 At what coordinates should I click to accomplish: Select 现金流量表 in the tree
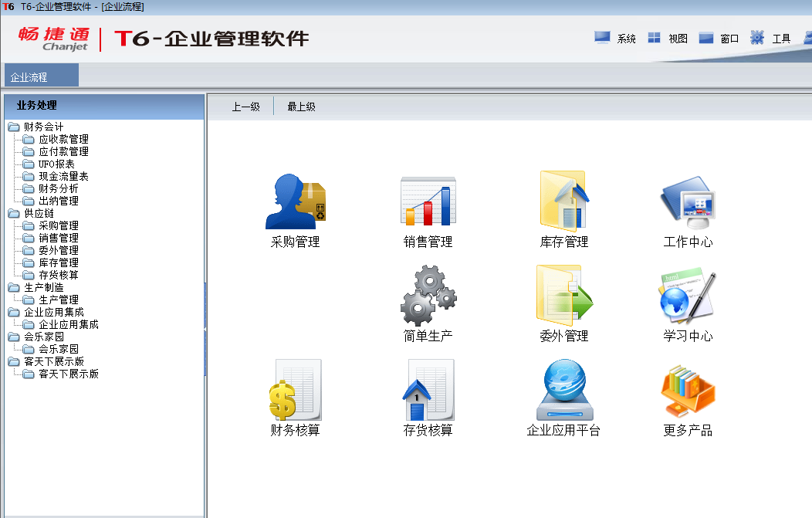(64, 177)
